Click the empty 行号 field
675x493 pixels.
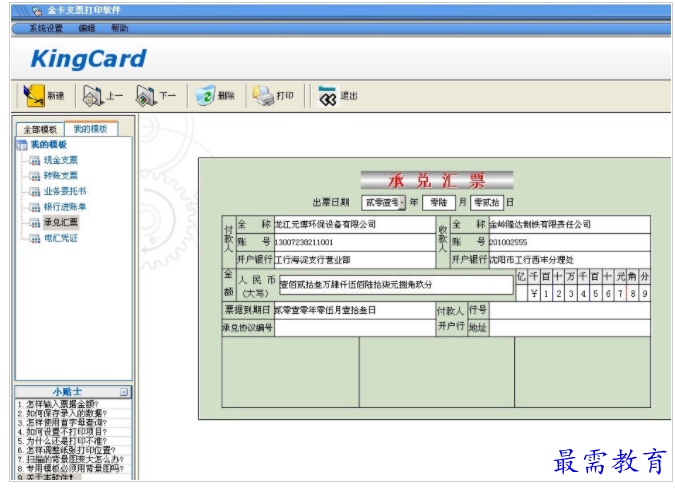[x=569, y=310]
